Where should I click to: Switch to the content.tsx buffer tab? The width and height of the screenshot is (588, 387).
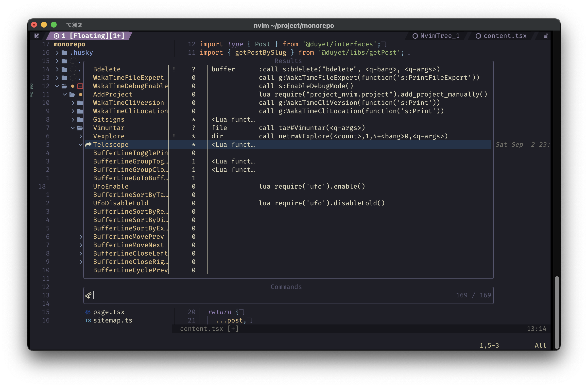(505, 36)
